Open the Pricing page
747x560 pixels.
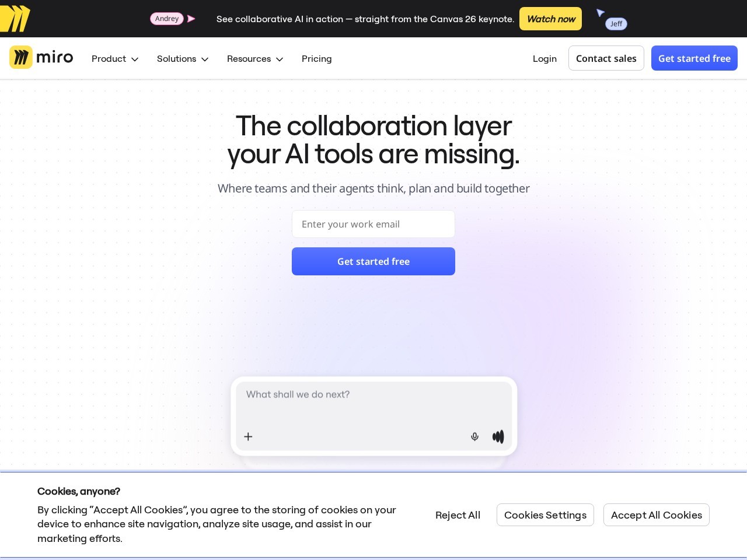(x=317, y=59)
